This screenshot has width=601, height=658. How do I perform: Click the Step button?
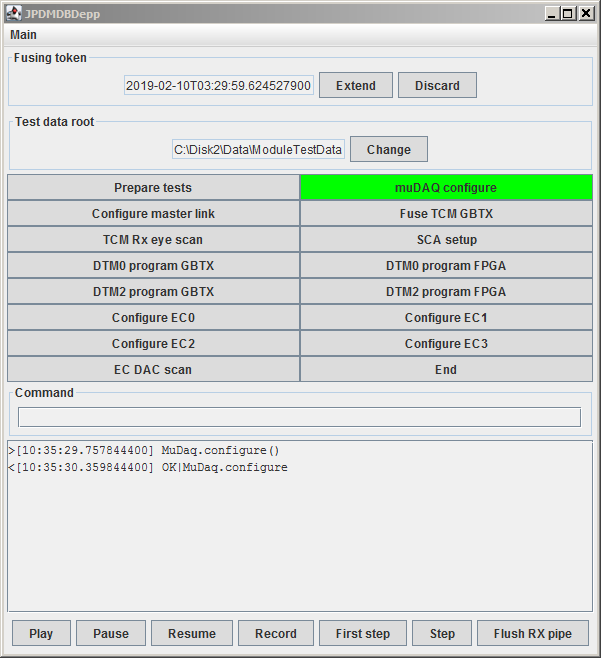point(442,633)
